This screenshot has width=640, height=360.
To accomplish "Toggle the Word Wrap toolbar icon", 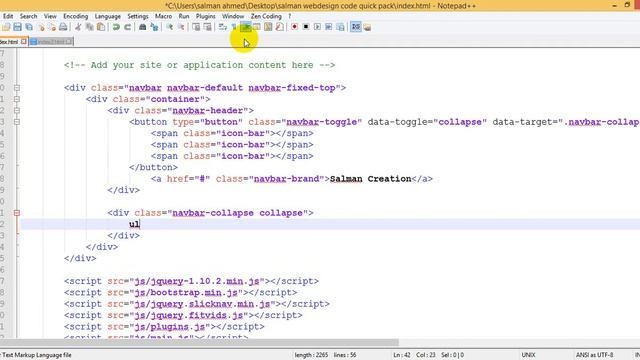I will [x=222, y=27].
